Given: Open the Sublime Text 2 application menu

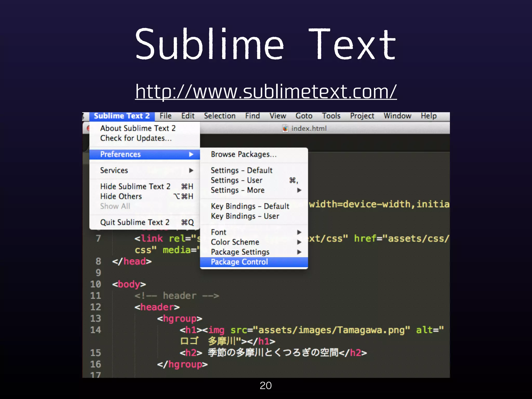Looking at the screenshot, I should tap(122, 116).
